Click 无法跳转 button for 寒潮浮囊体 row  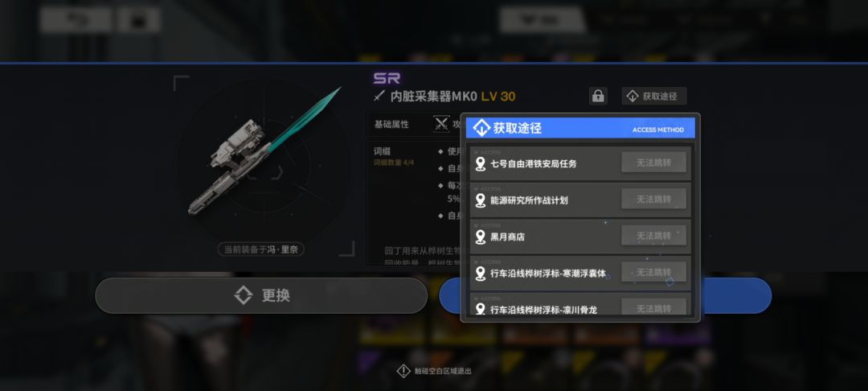(x=653, y=272)
